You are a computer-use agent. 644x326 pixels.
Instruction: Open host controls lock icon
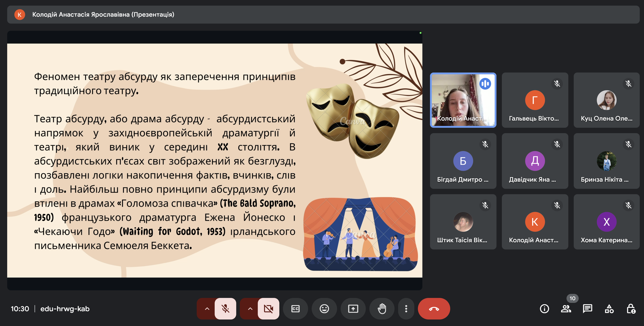[631, 309]
